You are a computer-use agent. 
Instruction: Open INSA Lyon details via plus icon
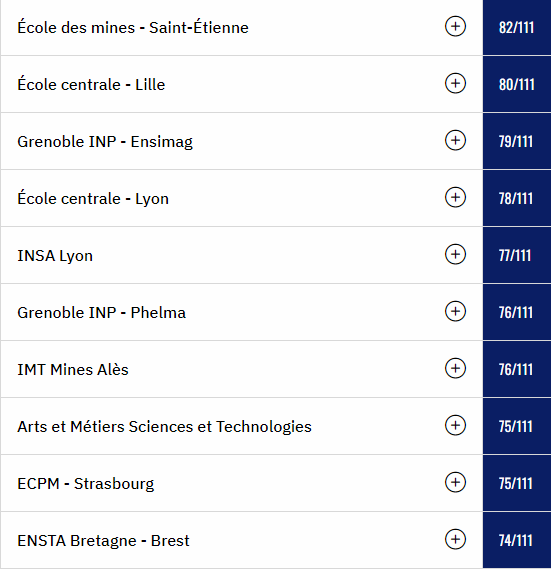point(455,254)
